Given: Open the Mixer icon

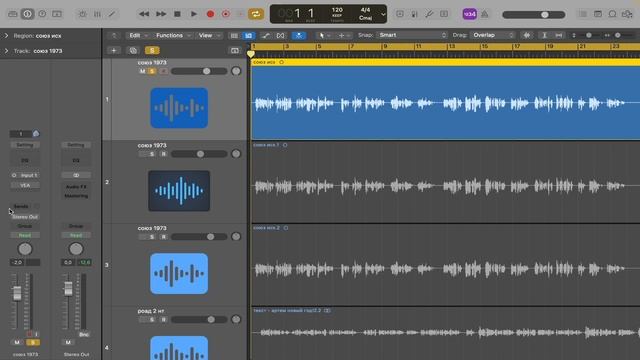Looking at the screenshot, I should point(97,14).
